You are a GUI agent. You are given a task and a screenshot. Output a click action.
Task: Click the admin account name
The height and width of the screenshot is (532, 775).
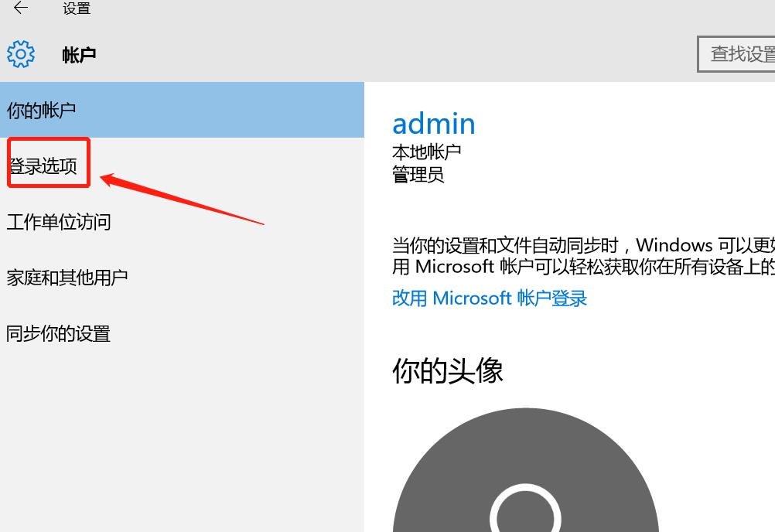(x=433, y=124)
